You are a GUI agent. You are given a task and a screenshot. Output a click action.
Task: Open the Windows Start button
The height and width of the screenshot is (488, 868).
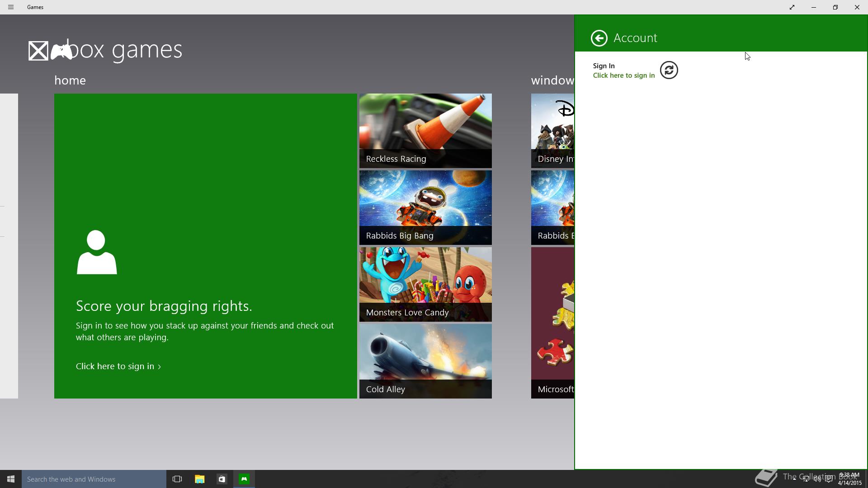click(x=11, y=479)
